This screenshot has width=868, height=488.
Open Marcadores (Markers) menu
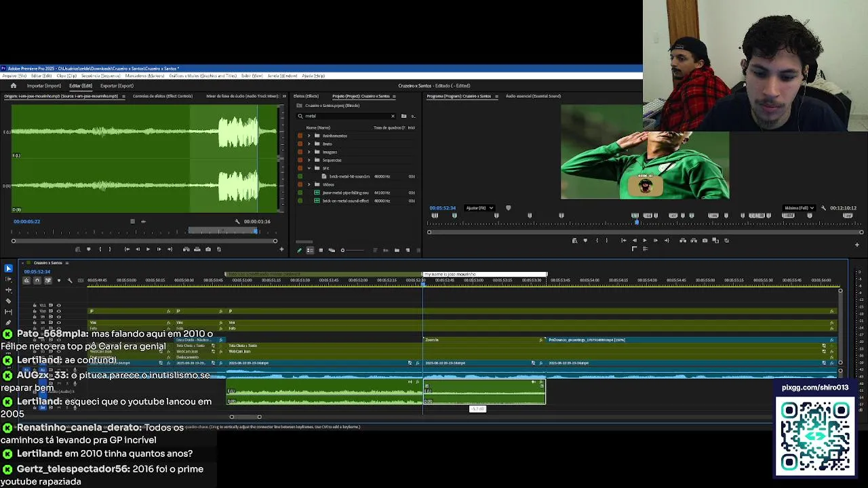coord(144,76)
